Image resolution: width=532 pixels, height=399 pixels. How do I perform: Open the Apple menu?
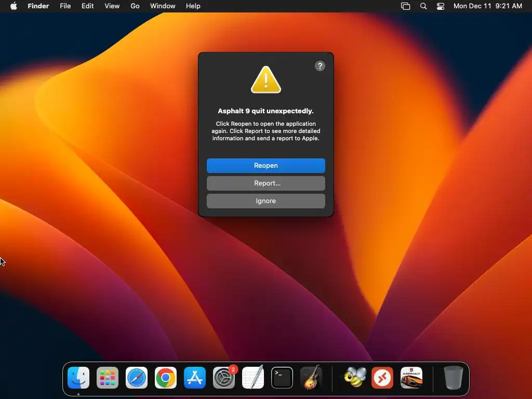[14, 6]
